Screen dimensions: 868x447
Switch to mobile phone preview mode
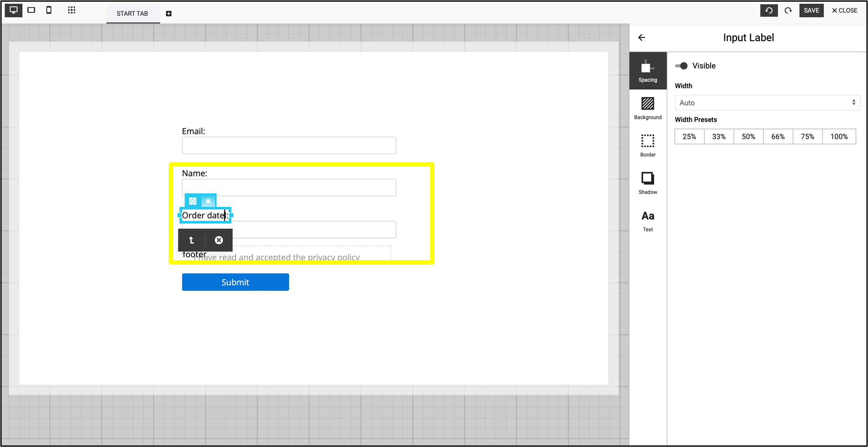[x=49, y=10]
